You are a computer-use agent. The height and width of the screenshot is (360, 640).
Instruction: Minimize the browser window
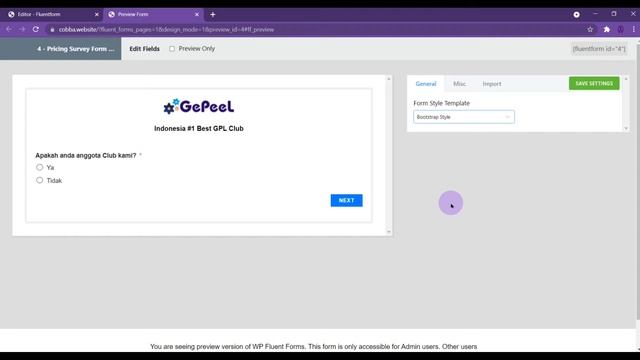[x=596, y=14]
